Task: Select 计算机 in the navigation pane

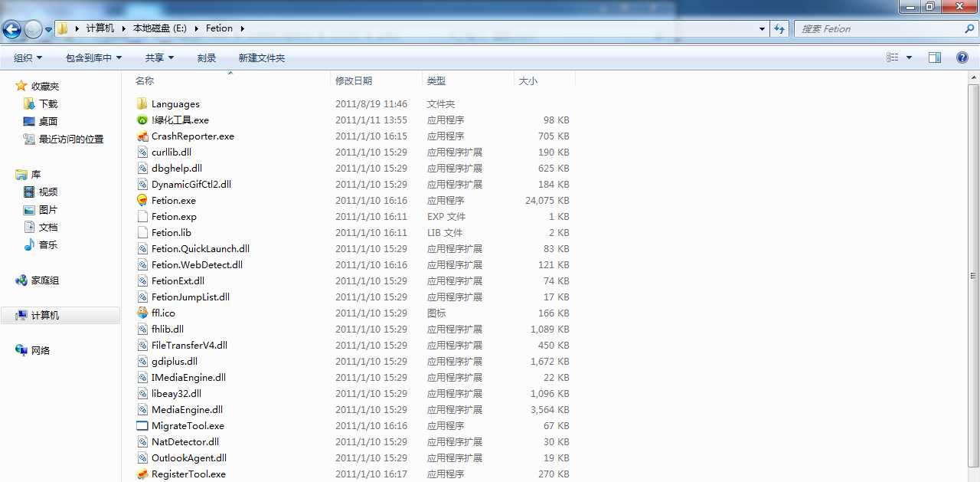Action: coord(60,315)
